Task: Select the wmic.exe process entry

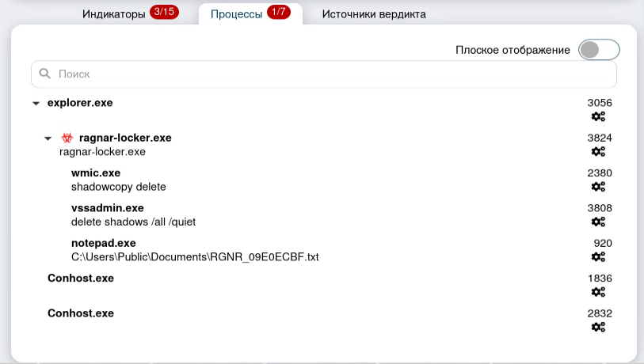Action: click(x=96, y=173)
